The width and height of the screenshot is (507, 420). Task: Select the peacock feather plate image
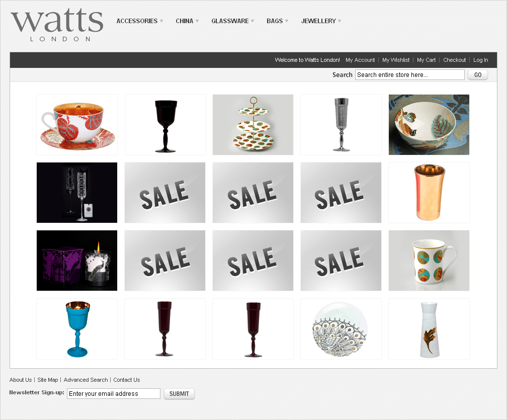(x=341, y=329)
